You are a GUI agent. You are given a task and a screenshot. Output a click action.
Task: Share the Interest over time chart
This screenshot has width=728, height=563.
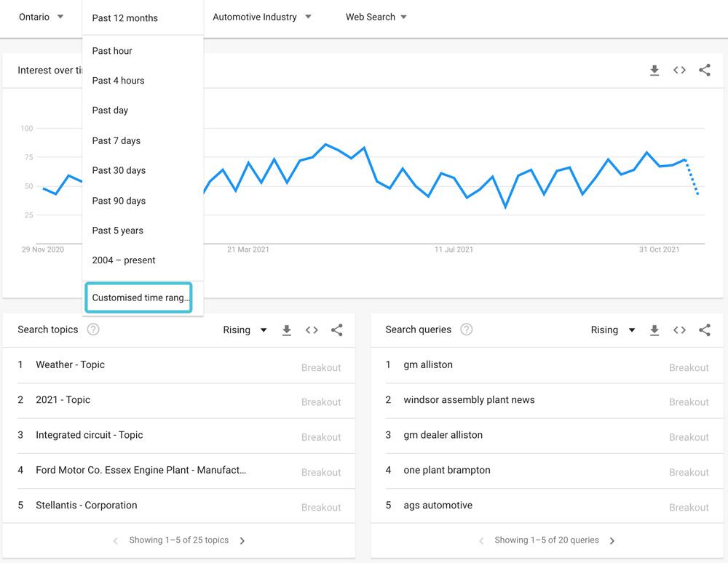(704, 71)
